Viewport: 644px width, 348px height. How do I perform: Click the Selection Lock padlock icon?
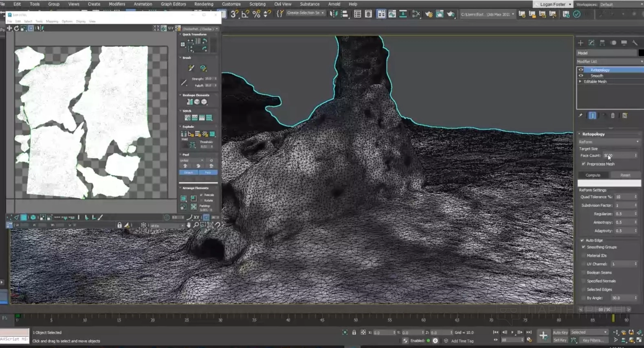pyautogui.click(x=354, y=333)
